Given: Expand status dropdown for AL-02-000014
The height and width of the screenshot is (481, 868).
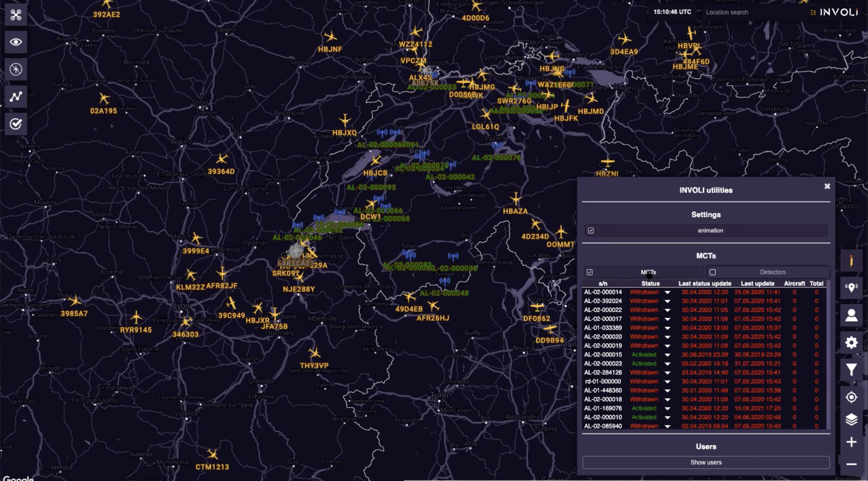Looking at the screenshot, I should (668, 292).
